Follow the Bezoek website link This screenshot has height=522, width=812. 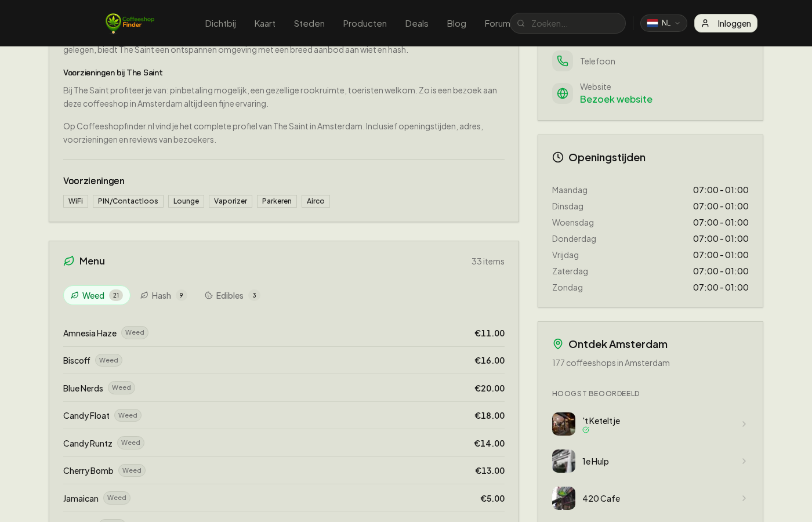pyautogui.click(x=616, y=99)
